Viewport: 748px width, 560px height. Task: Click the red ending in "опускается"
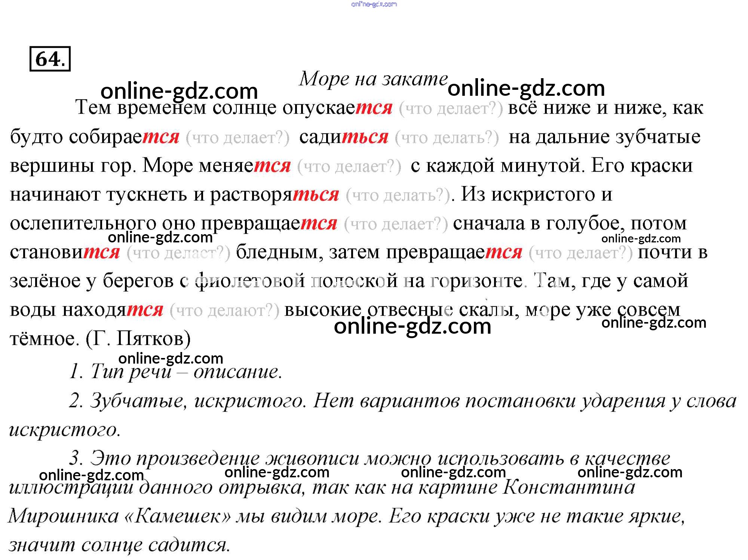point(374,108)
